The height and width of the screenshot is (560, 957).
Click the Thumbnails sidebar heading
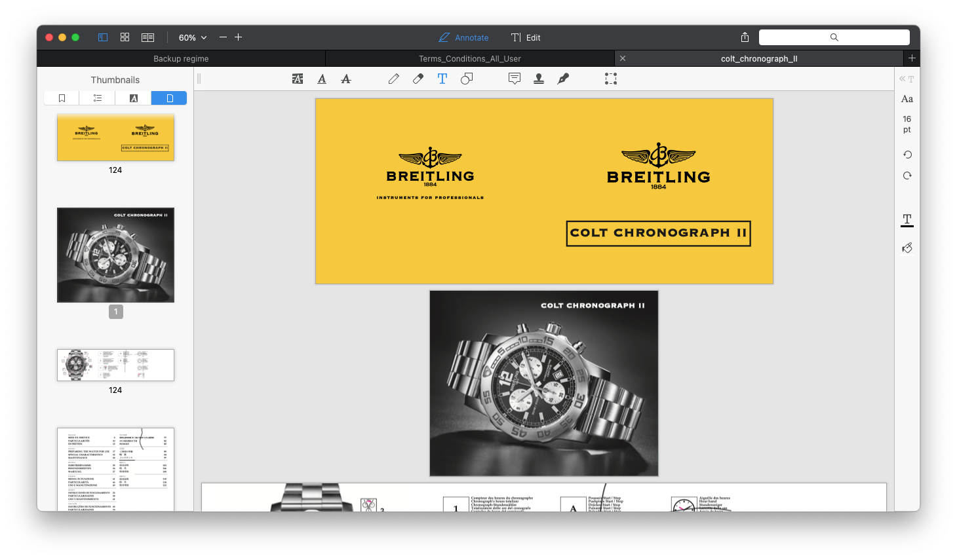(x=115, y=80)
